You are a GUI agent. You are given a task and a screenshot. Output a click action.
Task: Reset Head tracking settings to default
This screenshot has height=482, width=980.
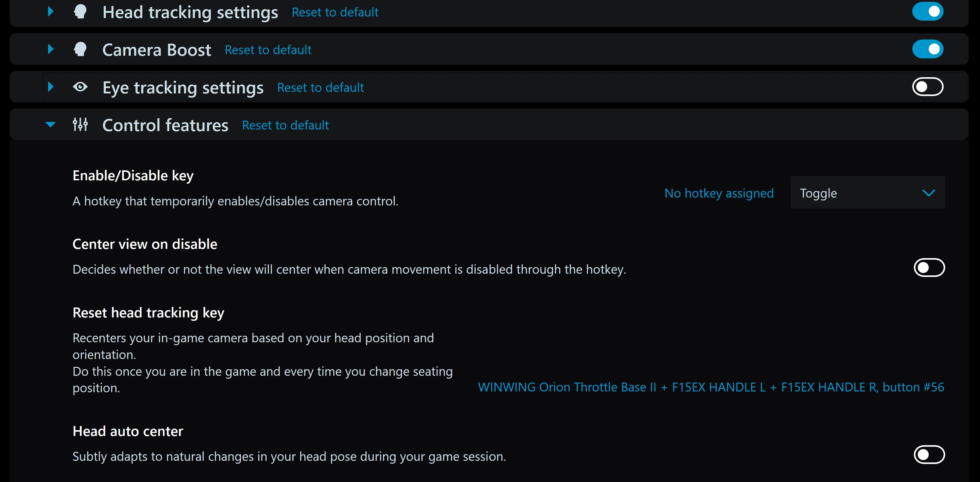click(335, 12)
